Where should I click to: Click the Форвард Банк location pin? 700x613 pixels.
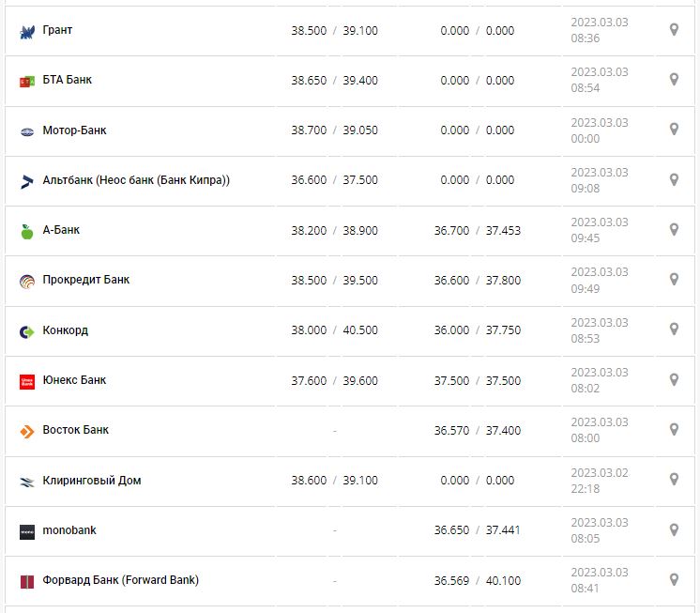[674, 579]
